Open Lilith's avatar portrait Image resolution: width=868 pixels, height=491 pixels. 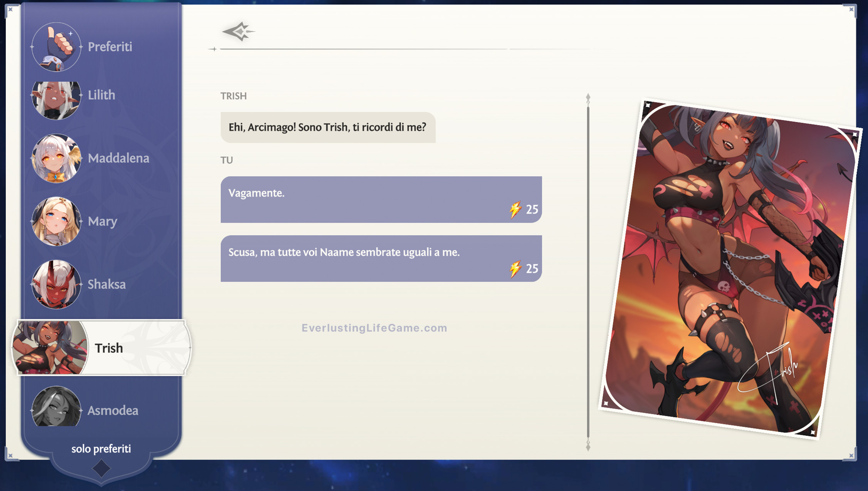56,99
